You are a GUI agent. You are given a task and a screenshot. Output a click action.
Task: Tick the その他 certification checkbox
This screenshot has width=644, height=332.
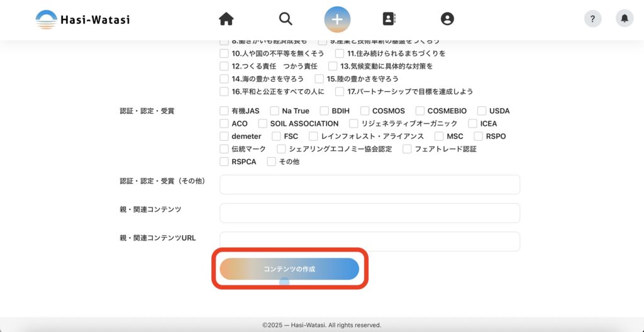coord(272,162)
